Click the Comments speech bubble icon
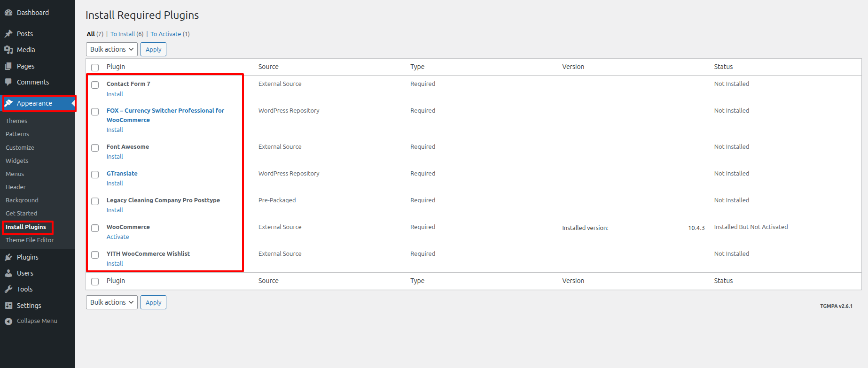The height and width of the screenshot is (368, 868). tap(8, 82)
